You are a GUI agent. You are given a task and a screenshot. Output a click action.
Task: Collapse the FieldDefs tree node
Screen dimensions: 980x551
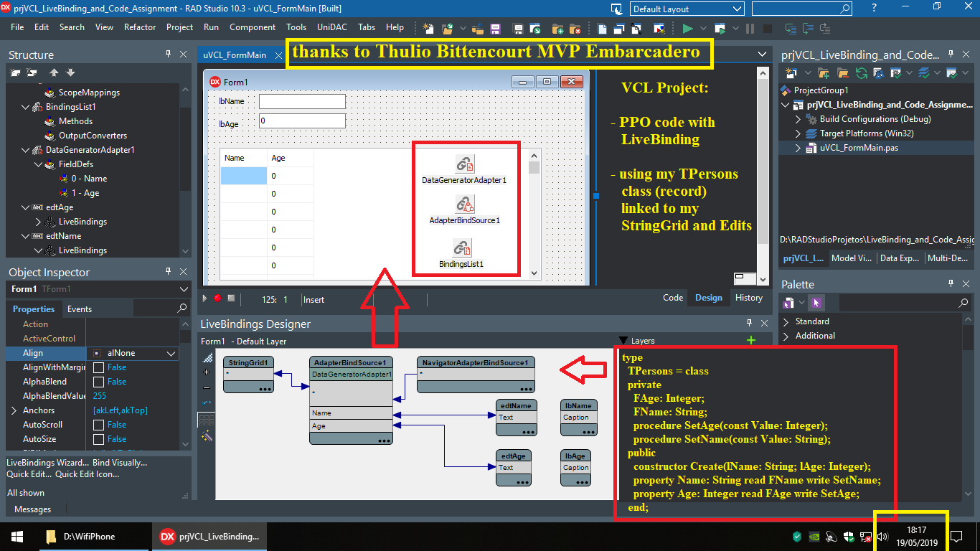coord(39,164)
